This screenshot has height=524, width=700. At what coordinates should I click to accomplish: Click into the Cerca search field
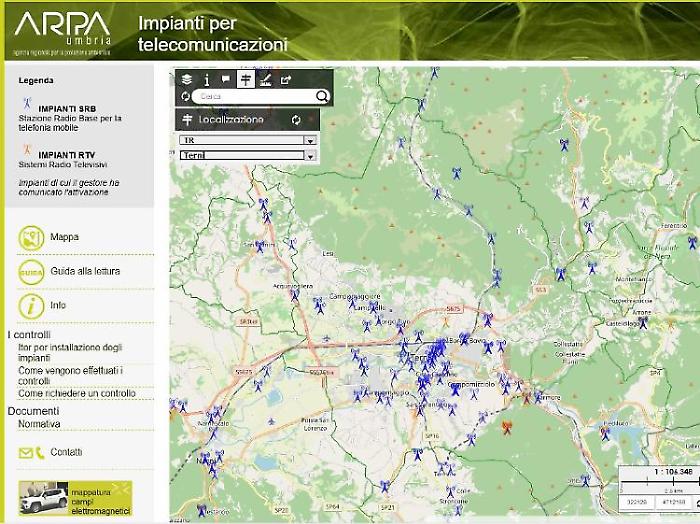(254, 96)
